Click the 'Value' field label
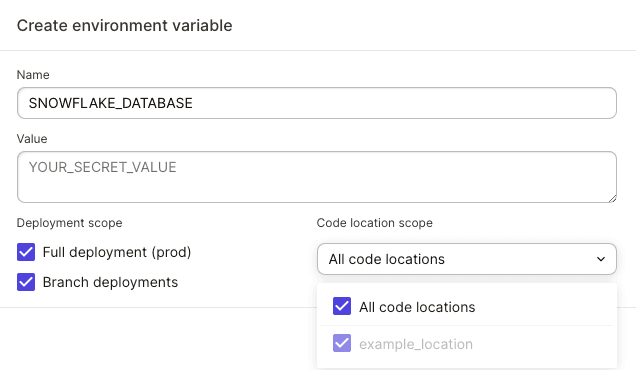Viewport: 636px width, 370px height. click(x=32, y=139)
